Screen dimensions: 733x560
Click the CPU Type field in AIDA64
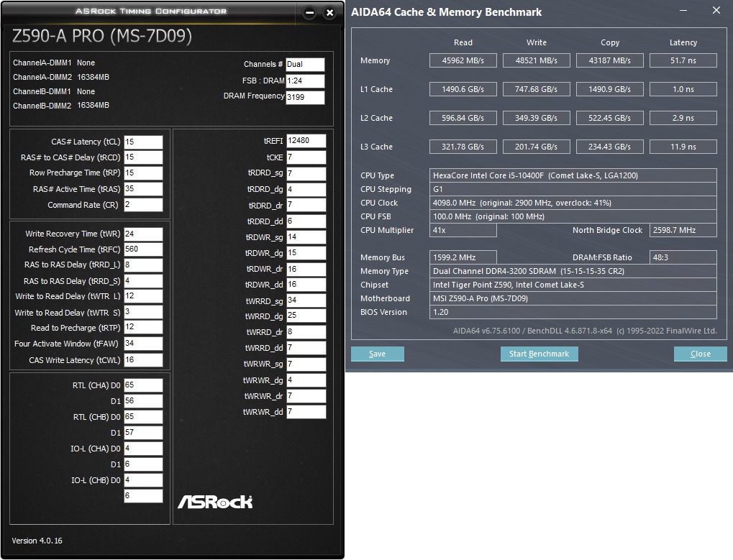point(573,175)
